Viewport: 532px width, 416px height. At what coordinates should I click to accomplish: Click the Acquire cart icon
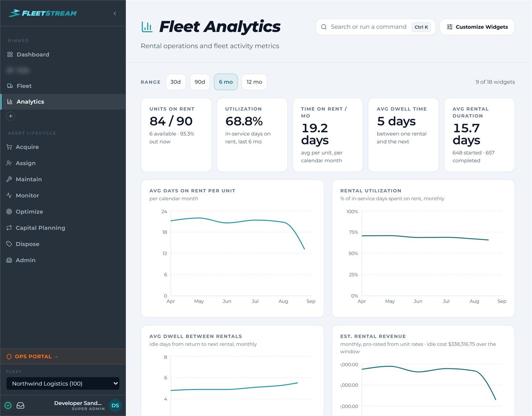[9, 147]
